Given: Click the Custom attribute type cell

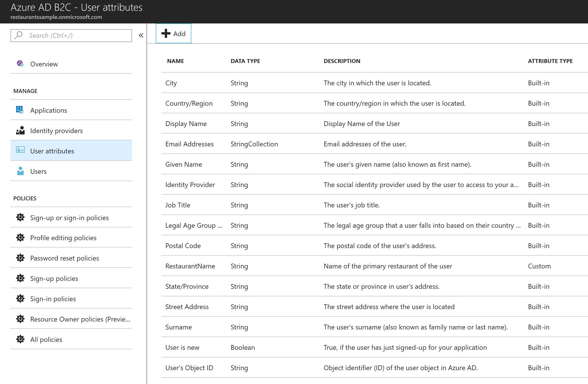Looking at the screenshot, I should (x=539, y=266).
